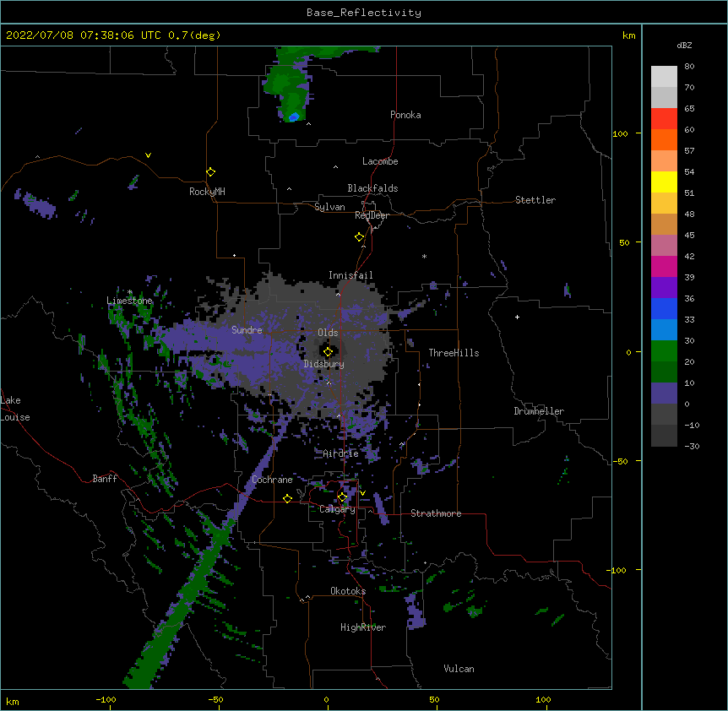Click the yellow diamond marker over Calgary
This screenshot has width=728, height=711.
(342, 497)
